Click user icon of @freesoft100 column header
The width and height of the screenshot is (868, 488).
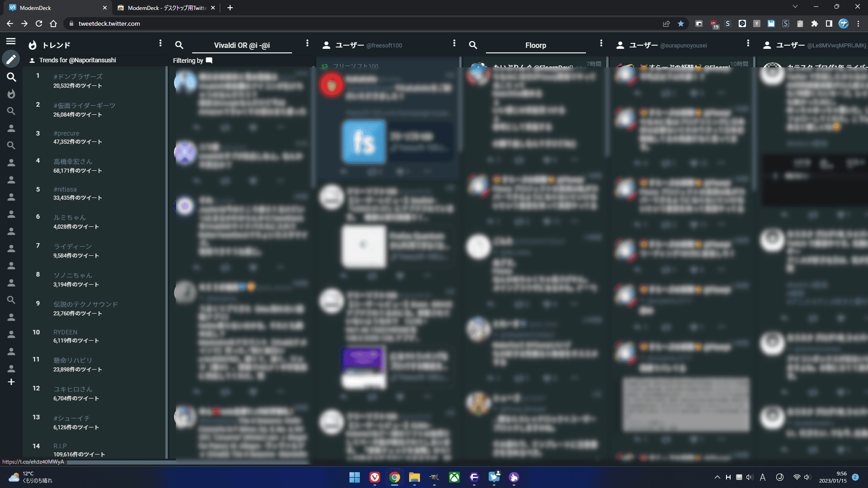coord(326,45)
